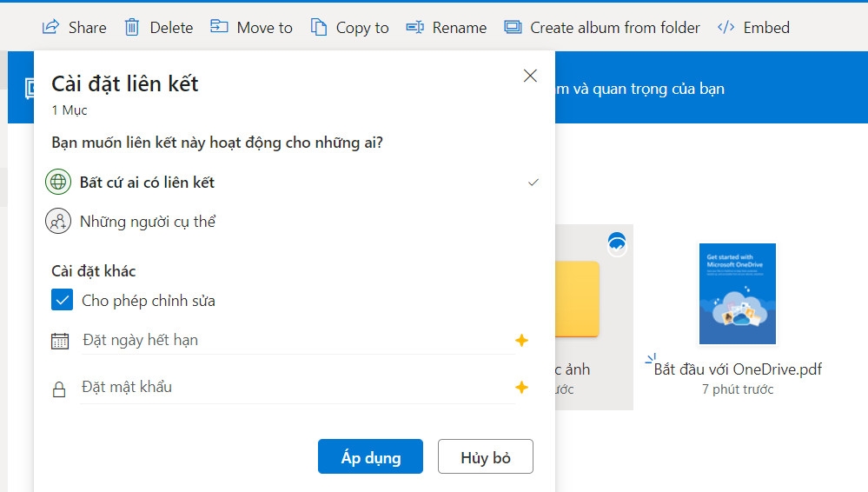Click the 7 phút trước timestamp text
The height and width of the screenshot is (492, 868).
click(x=738, y=389)
